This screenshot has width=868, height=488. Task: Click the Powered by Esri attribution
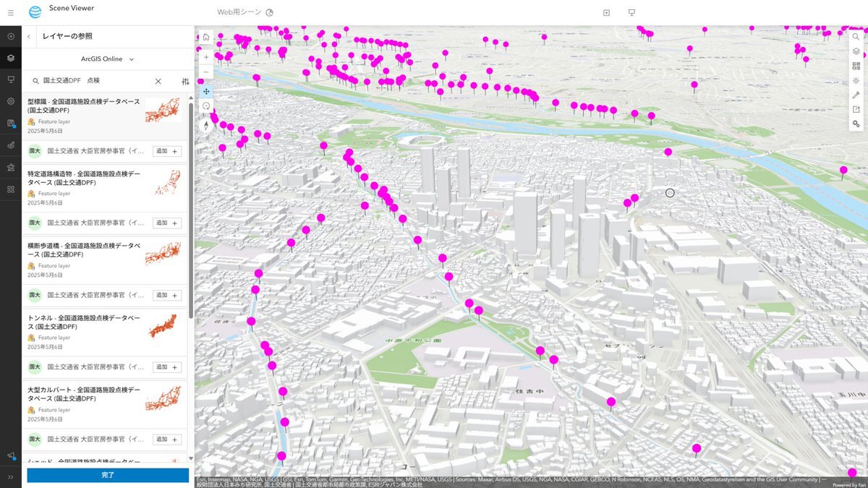(x=849, y=485)
